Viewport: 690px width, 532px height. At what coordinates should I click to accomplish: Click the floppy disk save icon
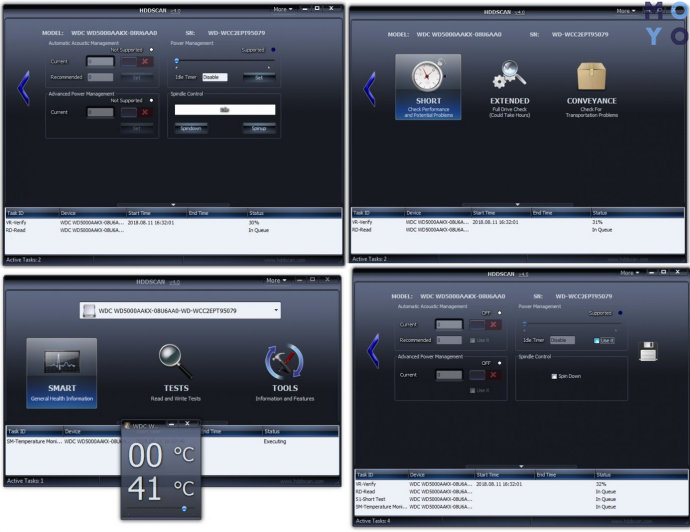[648, 351]
